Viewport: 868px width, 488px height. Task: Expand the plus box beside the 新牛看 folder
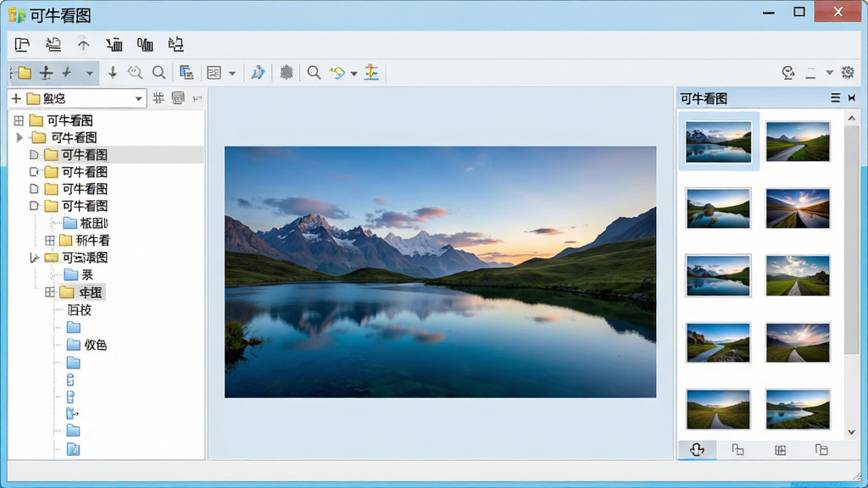(x=50, y=240)
